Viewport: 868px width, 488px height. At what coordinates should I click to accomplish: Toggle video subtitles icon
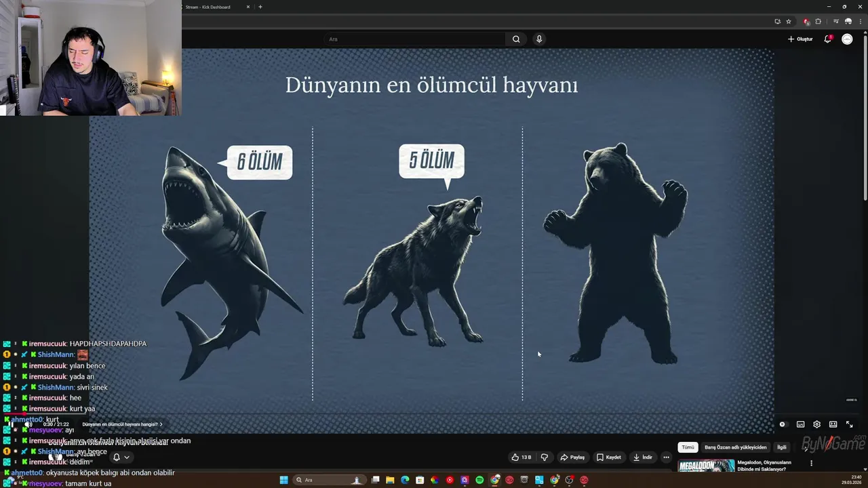coord(800,424)
